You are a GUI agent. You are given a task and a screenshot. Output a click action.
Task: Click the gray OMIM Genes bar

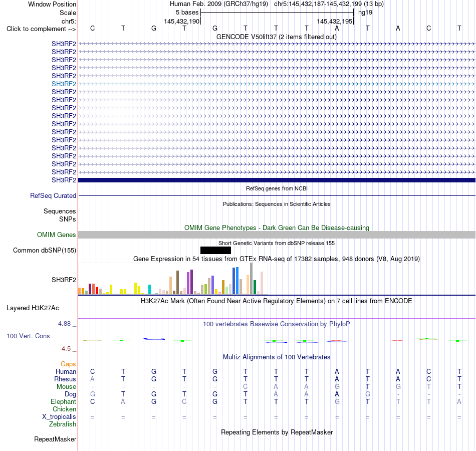tap(277, 235)
